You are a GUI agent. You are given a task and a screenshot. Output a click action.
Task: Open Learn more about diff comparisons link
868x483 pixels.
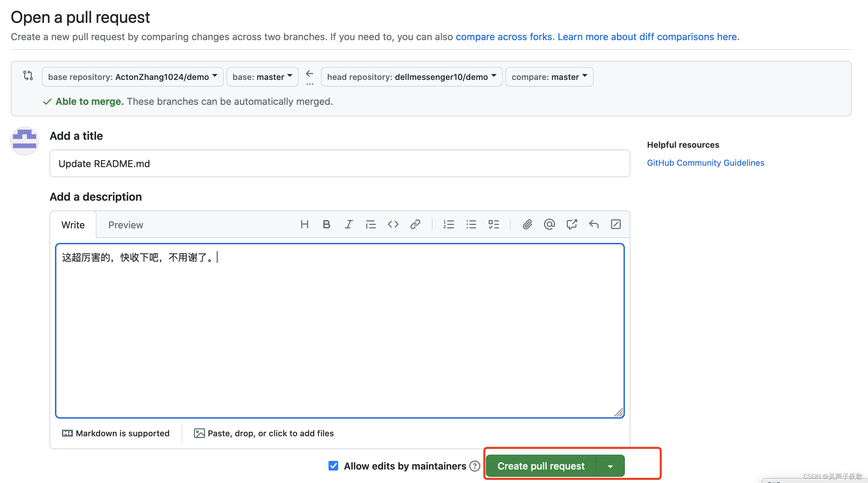pyautogui.click(x=647, y=37)
